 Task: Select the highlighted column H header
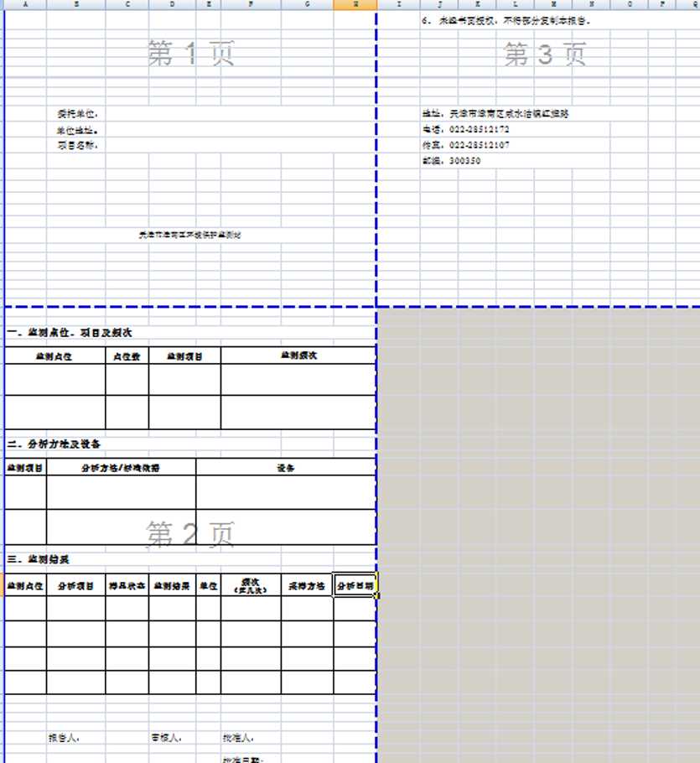click(355, 4)
